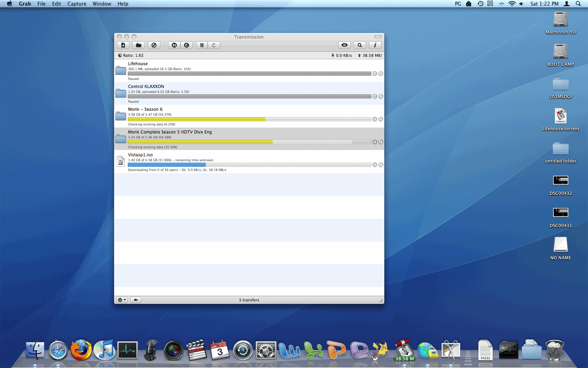Image resolution: width=588 pixels, height=368 pixels.
Task: Select the BOOT CAMP desktop drive
Action: (561, 55)
